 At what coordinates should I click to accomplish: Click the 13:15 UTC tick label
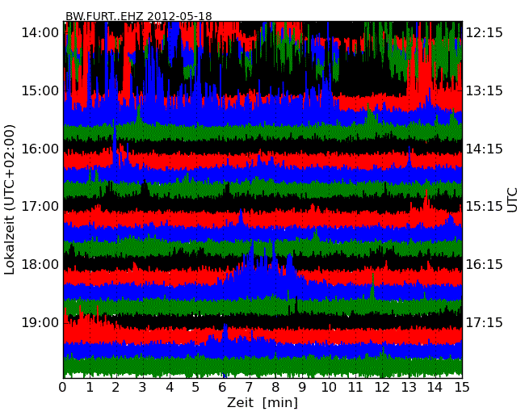click(485, 90)
